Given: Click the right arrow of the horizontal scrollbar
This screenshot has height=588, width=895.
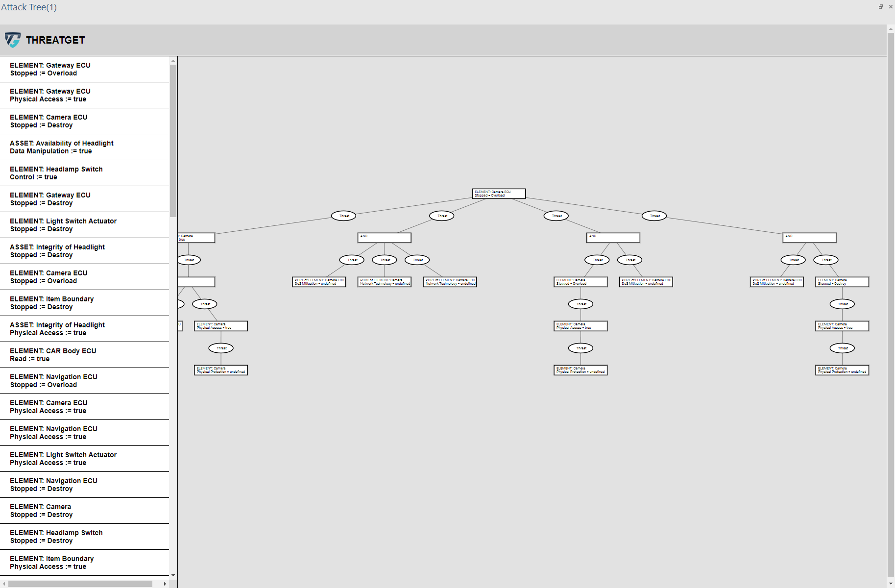Looking at the screenshot, I should tap(165, 584).
